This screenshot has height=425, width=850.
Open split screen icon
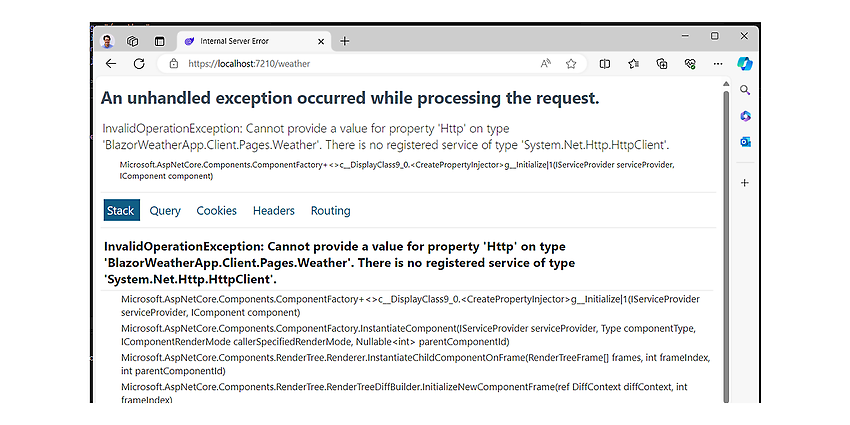tap(605, 64)
